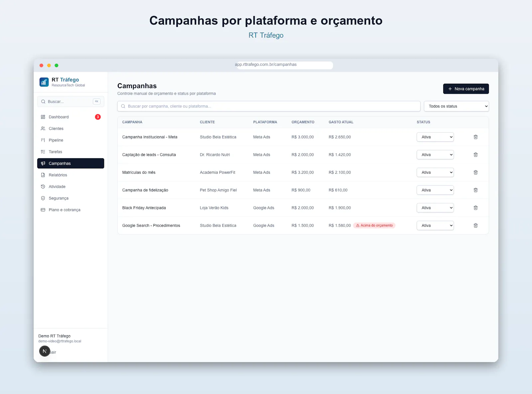Open Dashboard in the sidebar
The width and height of the screenshot is (532, 394).
pos(70,117)
